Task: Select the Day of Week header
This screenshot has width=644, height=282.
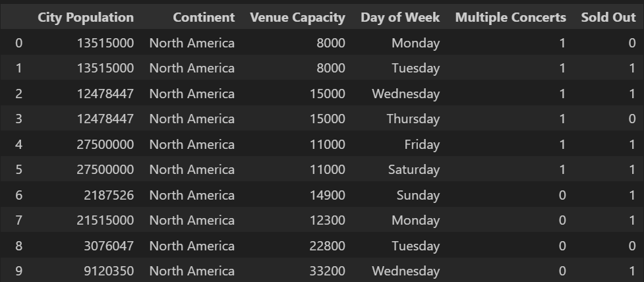Action: pyautogui.click(x=399, y=18)
